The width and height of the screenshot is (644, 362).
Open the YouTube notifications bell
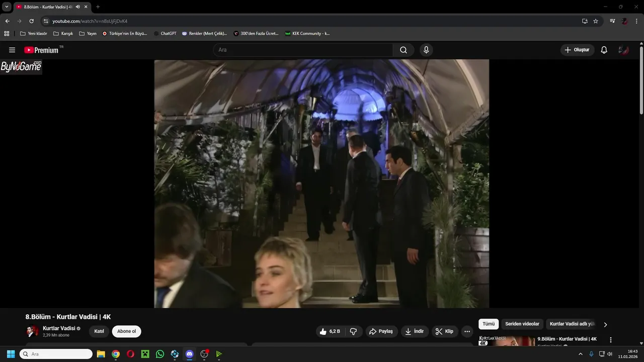604,50
